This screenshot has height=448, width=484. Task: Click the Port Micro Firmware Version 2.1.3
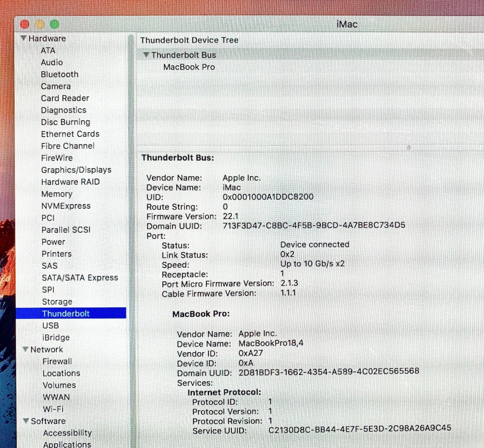coord(289,283)
